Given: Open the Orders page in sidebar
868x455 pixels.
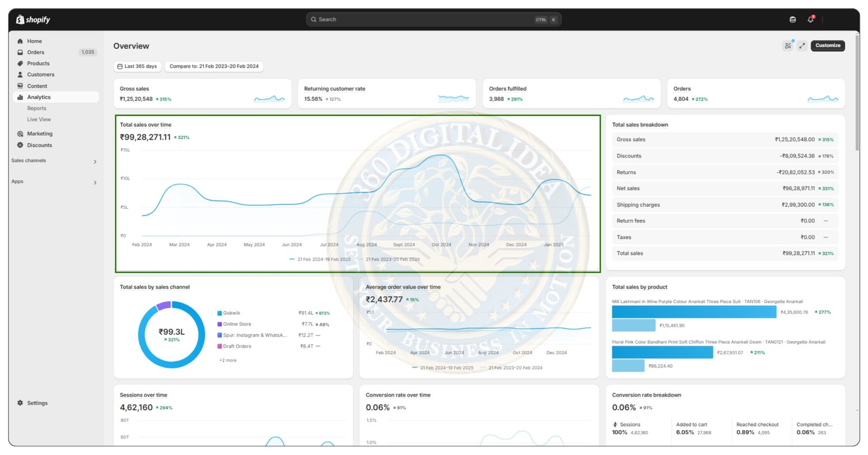Looking at the screenshot, I should tap(36, 52).
